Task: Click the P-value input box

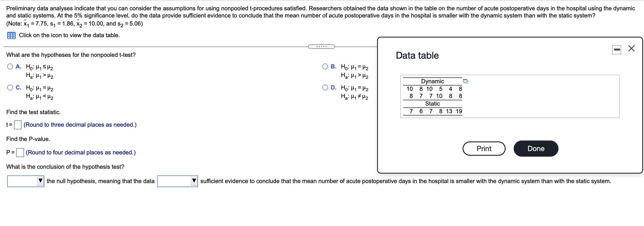Action: coord(20,152)
